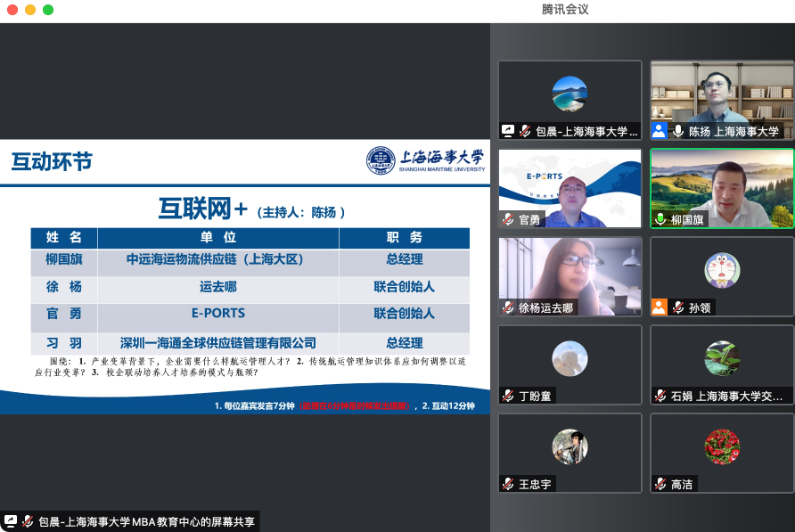
Task: Click the blue host badge on 陈扬 tile
Action: [659, 131]
